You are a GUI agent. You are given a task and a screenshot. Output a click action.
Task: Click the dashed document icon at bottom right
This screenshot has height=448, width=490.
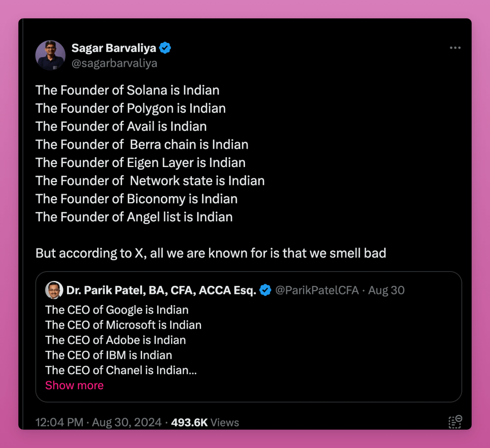pyautogui.click(x=455, y=421)
